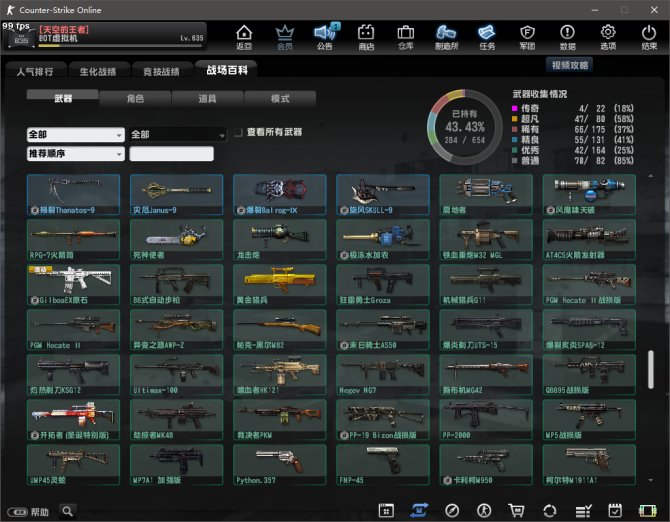Click the weapon list scrollbar thumb
This screenshot has height=522, width=670.
coord(651,370)
